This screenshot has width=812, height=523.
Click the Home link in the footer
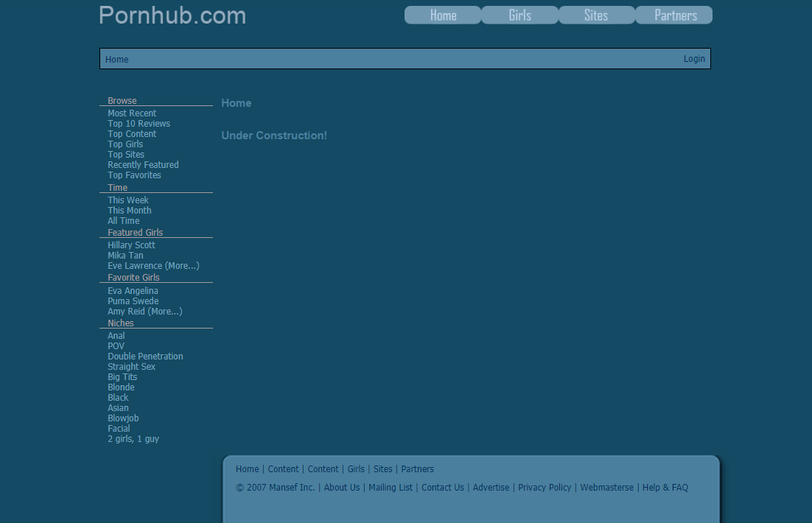[x=247, y=469]
